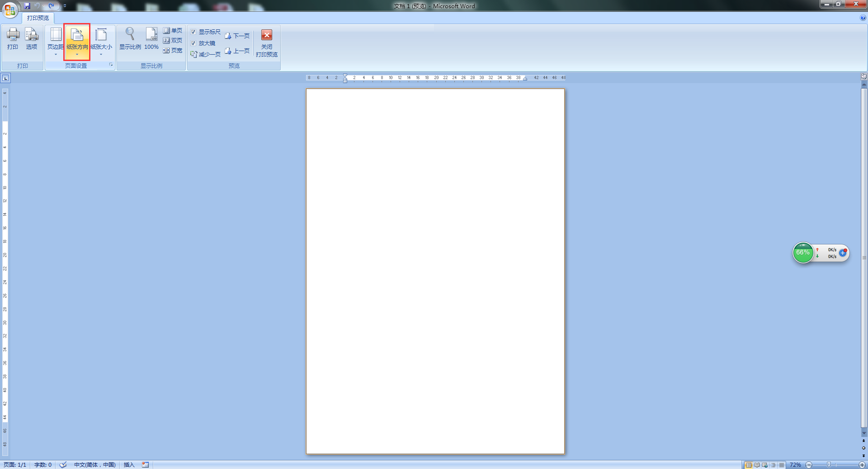Click the select browse object circle button

pyautogui.click(x=863, y=448)
